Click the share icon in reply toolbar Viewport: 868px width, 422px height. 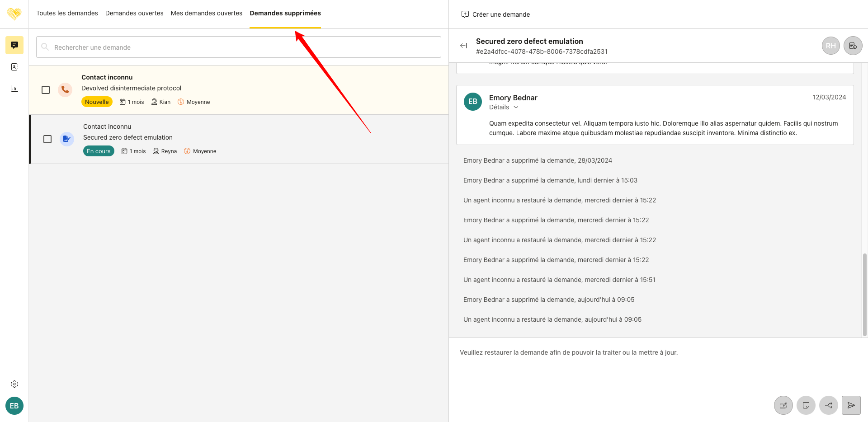(x=828, y=405)
